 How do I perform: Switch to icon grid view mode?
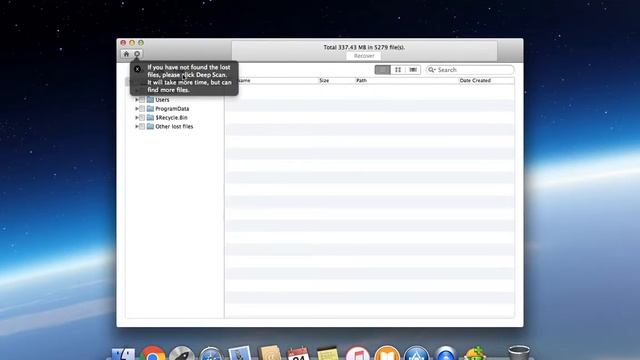(x=398, y=70)
